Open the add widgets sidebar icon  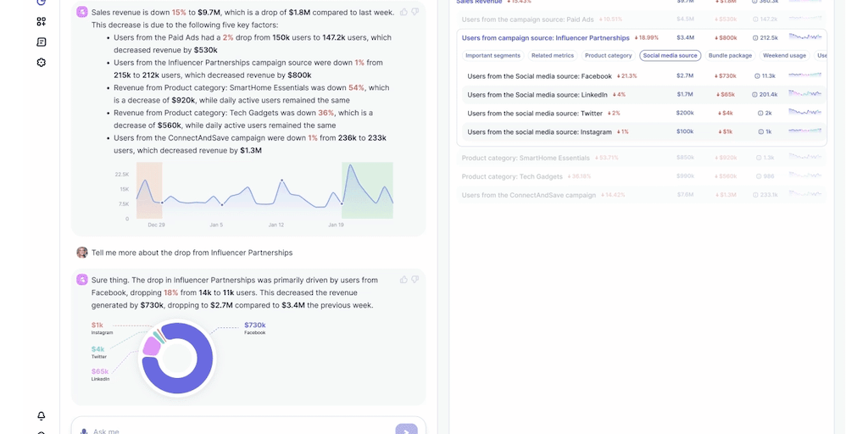point(41,21)
